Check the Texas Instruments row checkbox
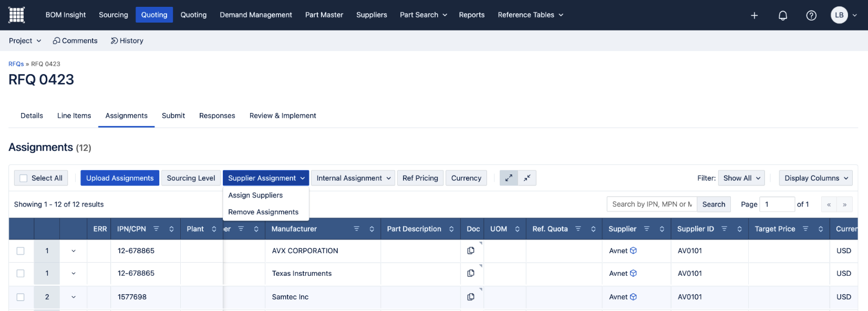Viewport: 868px width, 311px height. pyautogui.click(x=20, y=273)
